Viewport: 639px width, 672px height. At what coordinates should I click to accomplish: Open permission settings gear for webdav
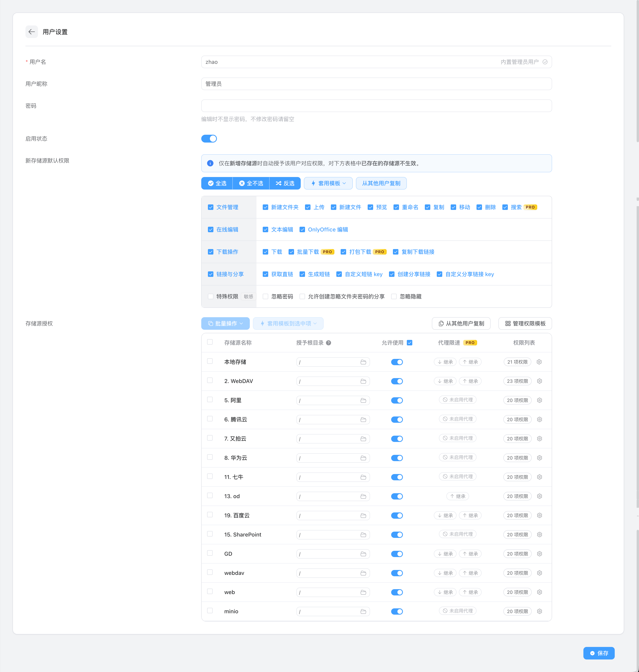(x=539, y=573)
